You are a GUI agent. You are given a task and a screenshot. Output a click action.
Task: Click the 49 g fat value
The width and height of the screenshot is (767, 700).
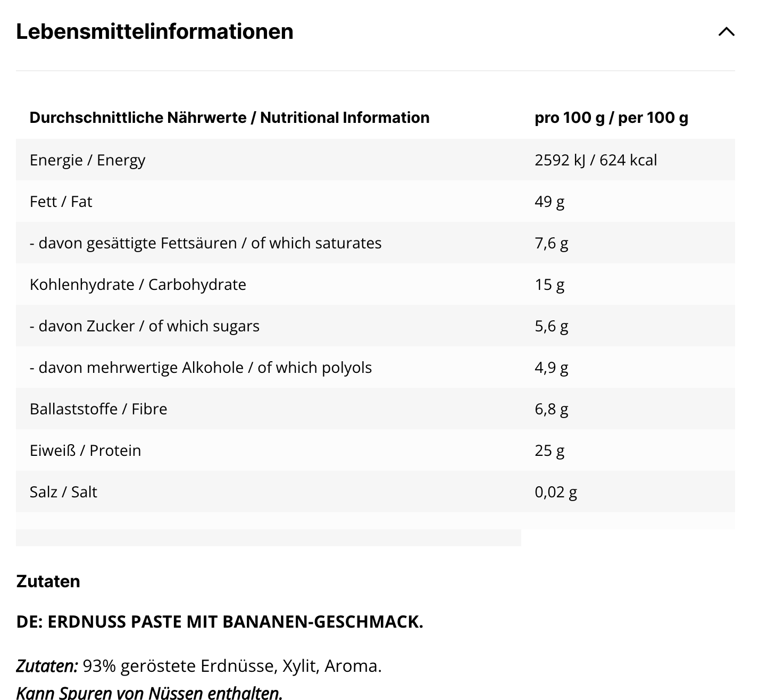tap(549, 202)
